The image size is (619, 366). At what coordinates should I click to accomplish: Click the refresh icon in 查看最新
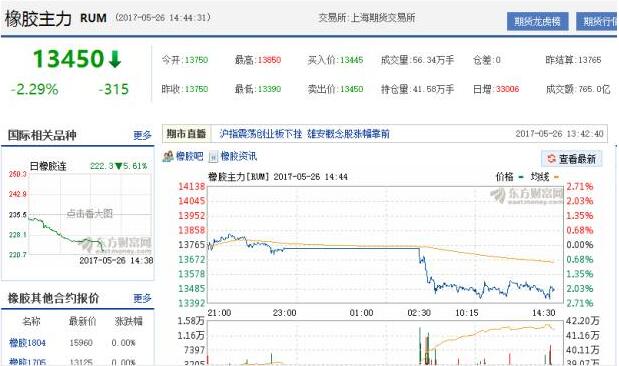[x=551, y=159]
